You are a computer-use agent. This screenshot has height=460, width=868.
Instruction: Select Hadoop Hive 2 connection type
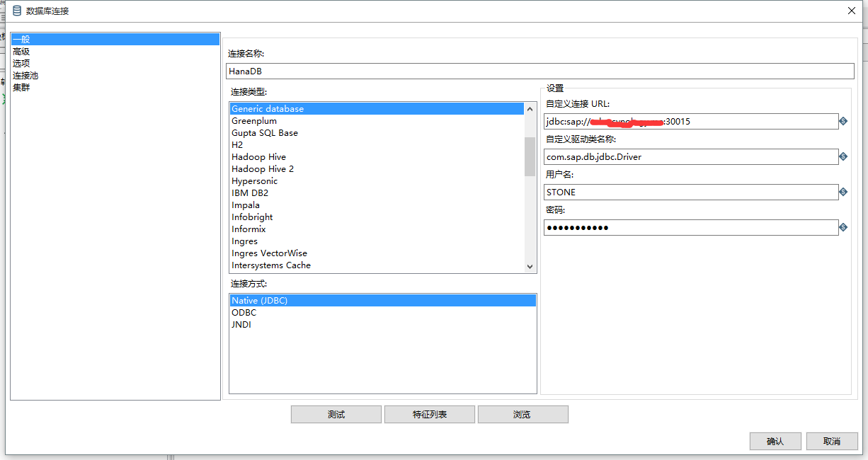[x=377, y=169]
